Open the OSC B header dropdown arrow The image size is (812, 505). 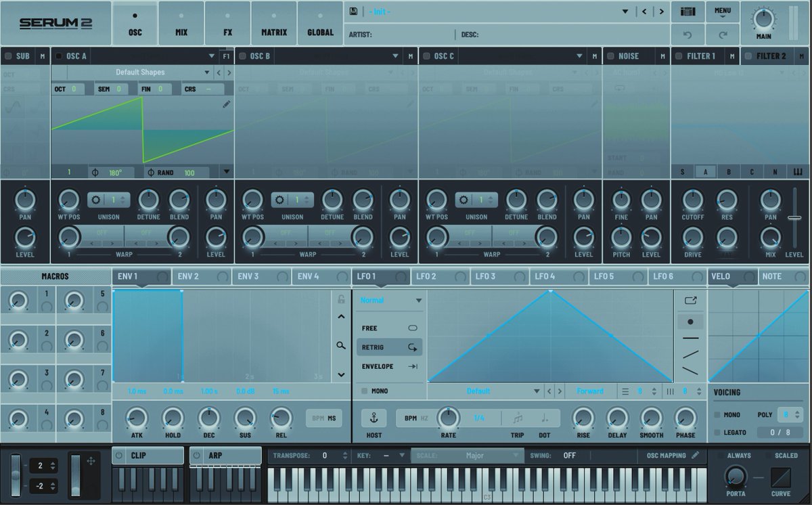[x=396, y=56]
